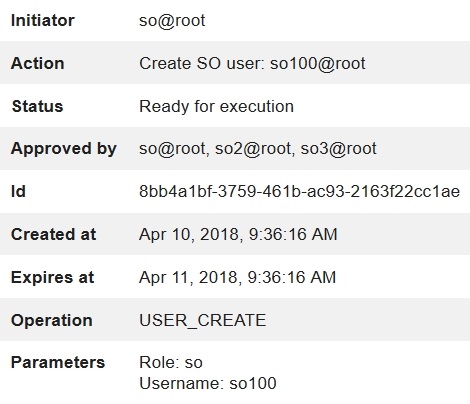Click the Initiator label

43,21
